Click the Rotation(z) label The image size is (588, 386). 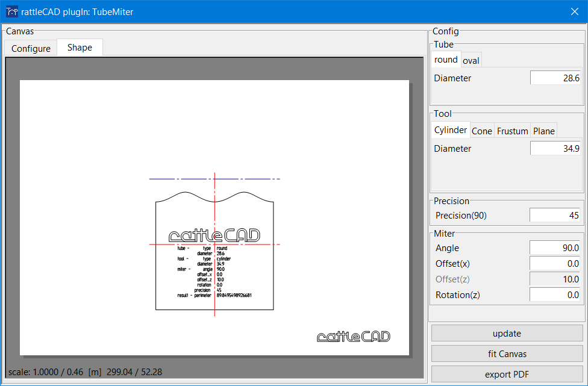click(x=457, y=295)
